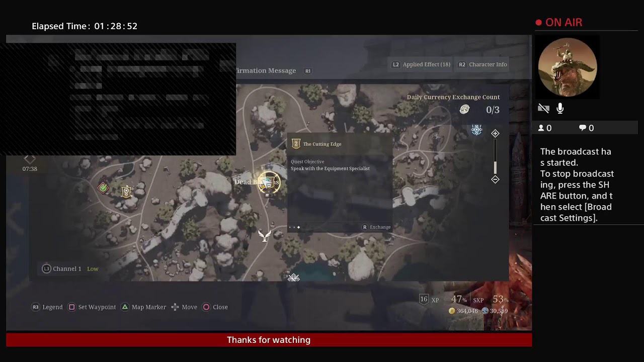The width and height of the screenshot is (644, 362).
Task: Click the Daily Currency Exchange Count label
Action: (x=453, y=97)
